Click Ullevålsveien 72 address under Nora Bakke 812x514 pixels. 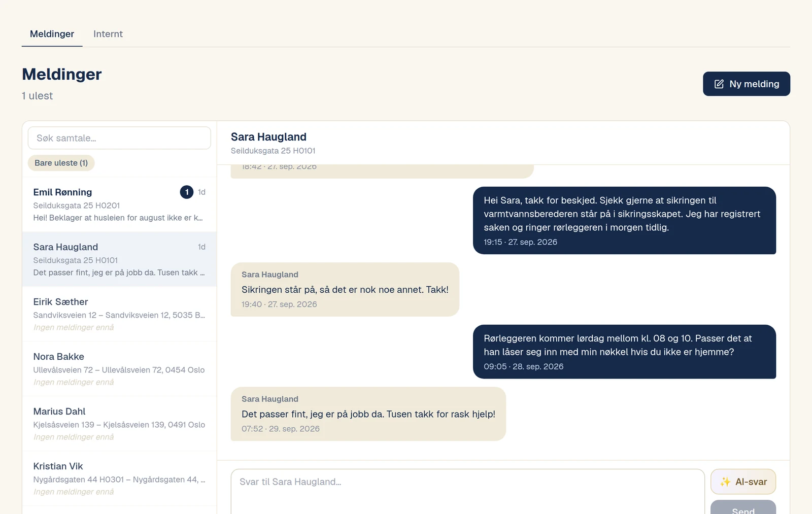point(119,370)
